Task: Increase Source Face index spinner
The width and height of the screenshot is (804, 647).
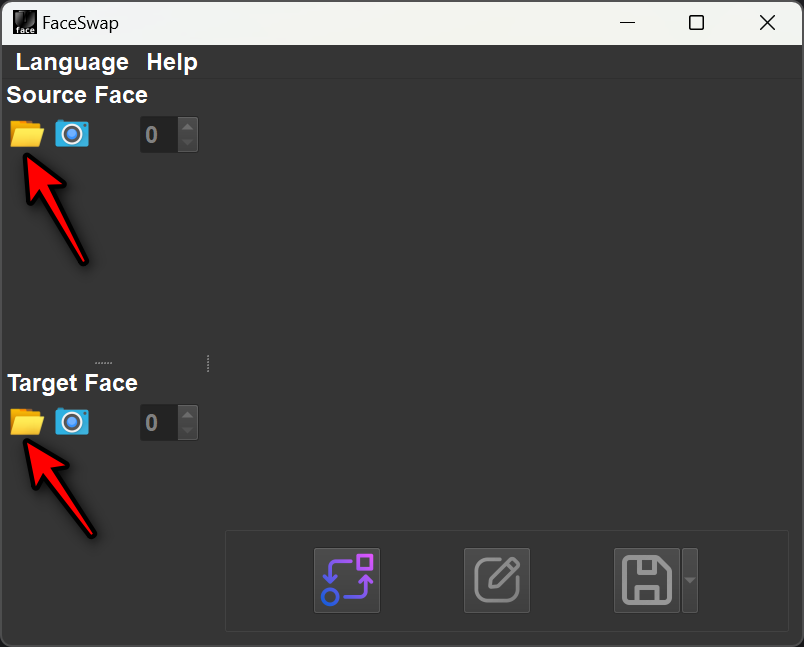Action: (188, 126)
